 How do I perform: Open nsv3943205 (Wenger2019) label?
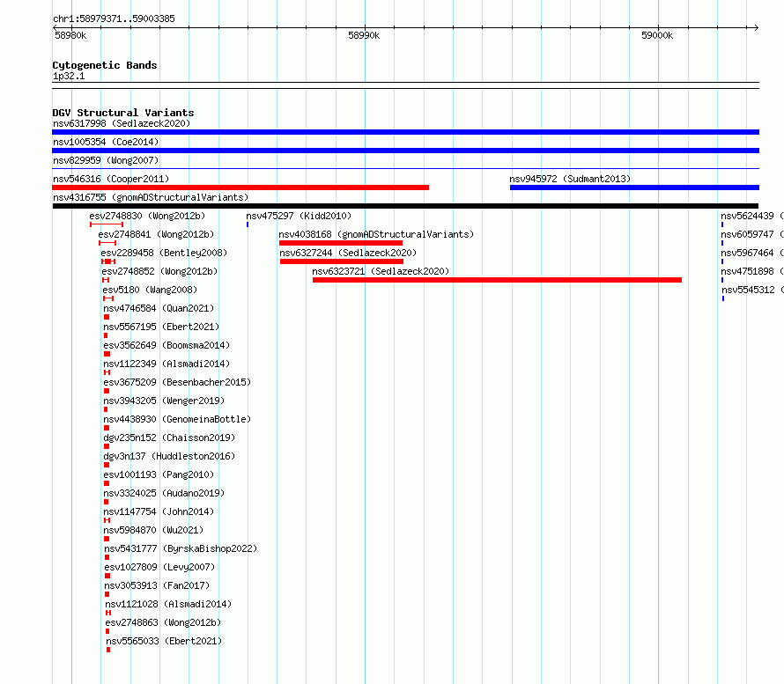[x=164, y=401]
